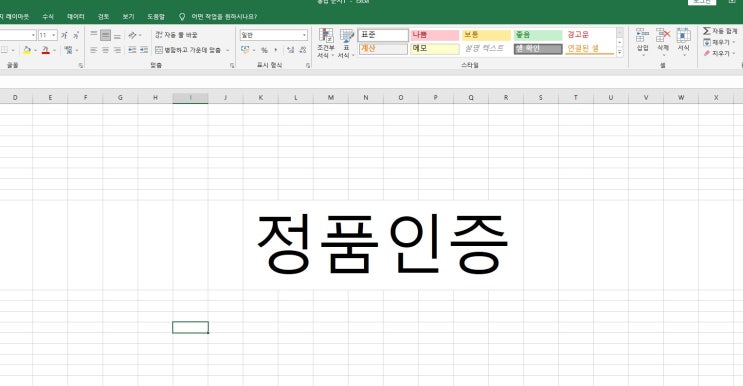Screen dimensions: 743x386
Task: Expand the orientation dropdown arrow
Action: tap(140, 36)
